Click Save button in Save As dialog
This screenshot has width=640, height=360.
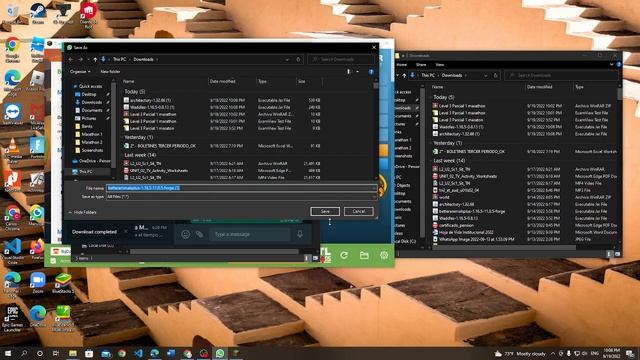click(x=325, y=211)
